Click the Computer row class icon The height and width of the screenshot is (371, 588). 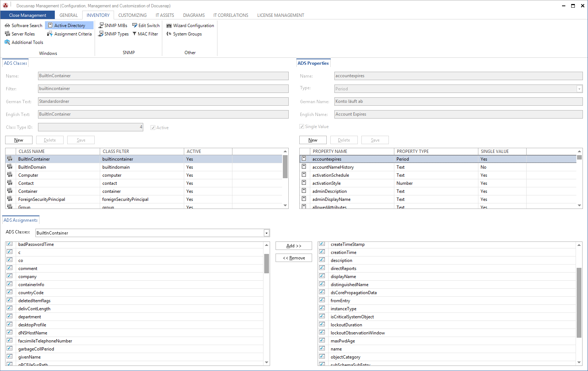pos(10,175)
